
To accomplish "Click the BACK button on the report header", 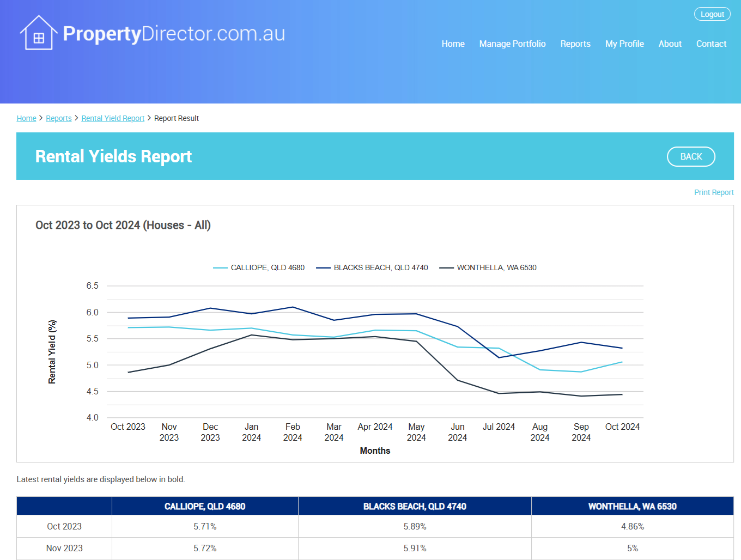I will pos(691,156).
